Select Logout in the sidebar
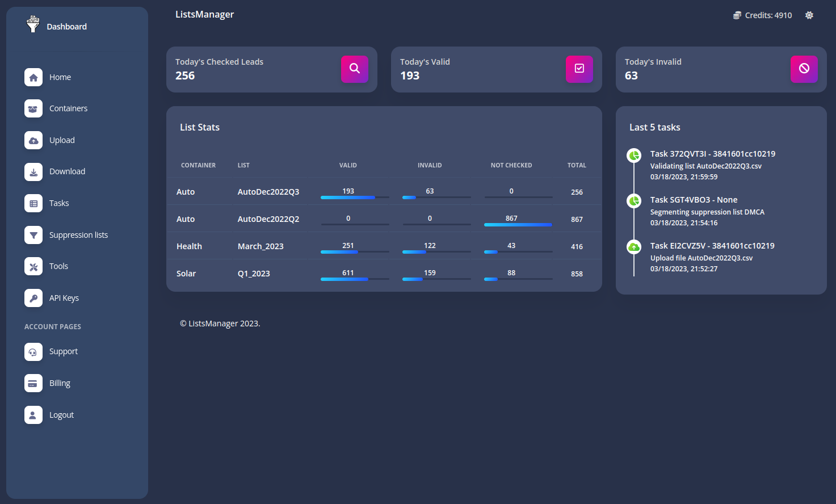Viewport: 836px width, 504px height. pos(61,415)
